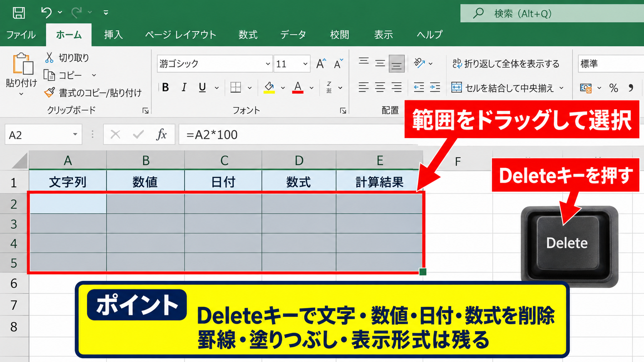The width and height of the screenshot is (644, 362).
Task: Click the percent style icon
Action: 614,88
